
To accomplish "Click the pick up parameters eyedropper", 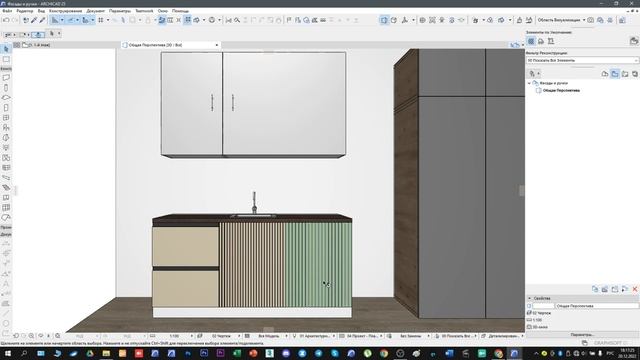I will [x=34, y=20].
